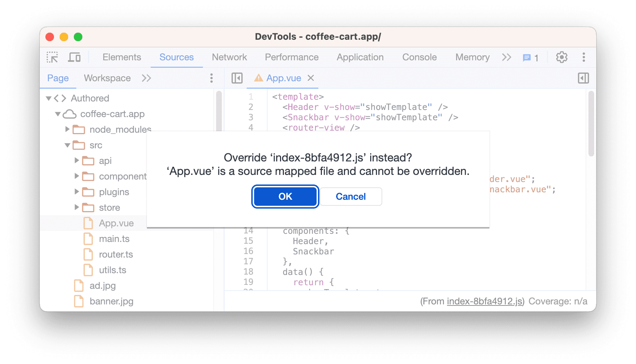Select main.ts in the file tree
The height and width of the screenshot is (364, 636).
tap(114, 239)
